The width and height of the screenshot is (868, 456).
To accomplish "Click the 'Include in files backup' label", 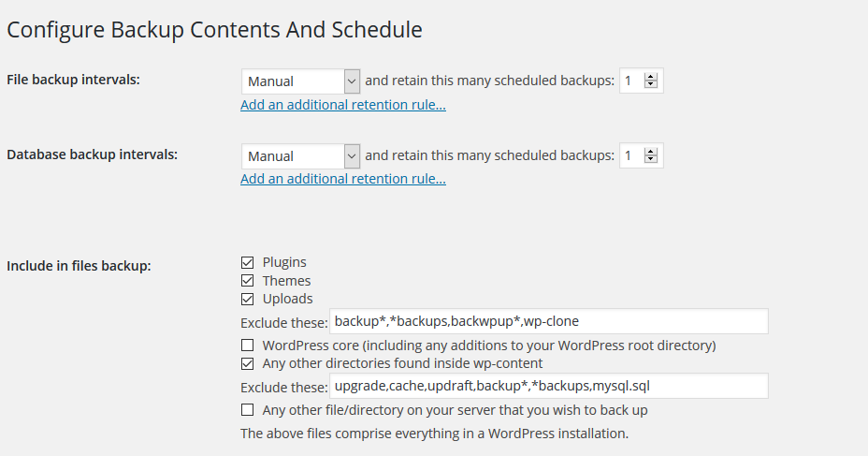I will point(79,266).
